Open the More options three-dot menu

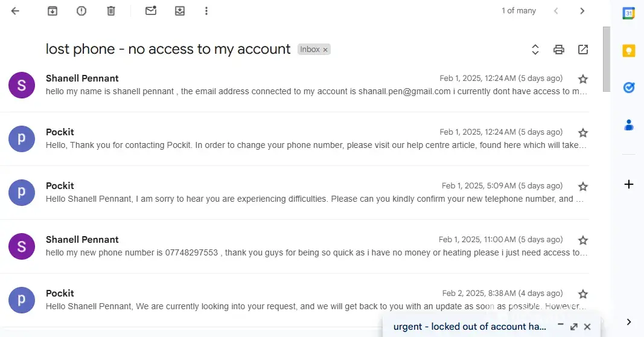coord(206,11)
